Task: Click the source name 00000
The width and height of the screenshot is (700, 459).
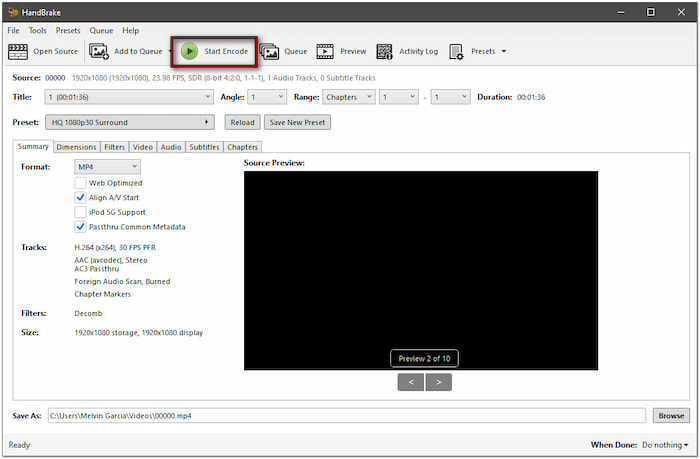Action: coord(55,78)
